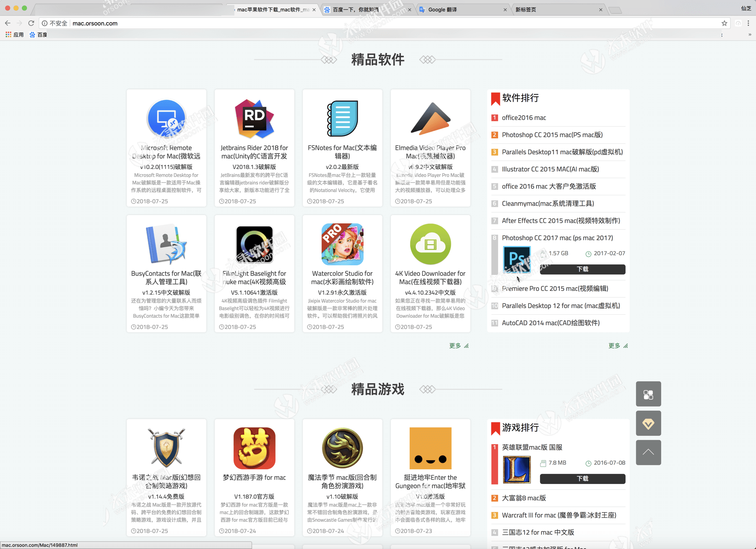The width and height of the screenshot is (756, 549).
Task: Click FSNotes for Mac title text
Action: coord(343,152)
